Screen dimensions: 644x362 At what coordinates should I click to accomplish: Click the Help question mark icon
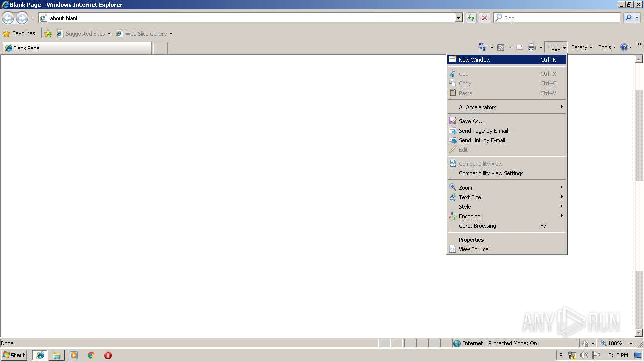click(x=624, y=47)
